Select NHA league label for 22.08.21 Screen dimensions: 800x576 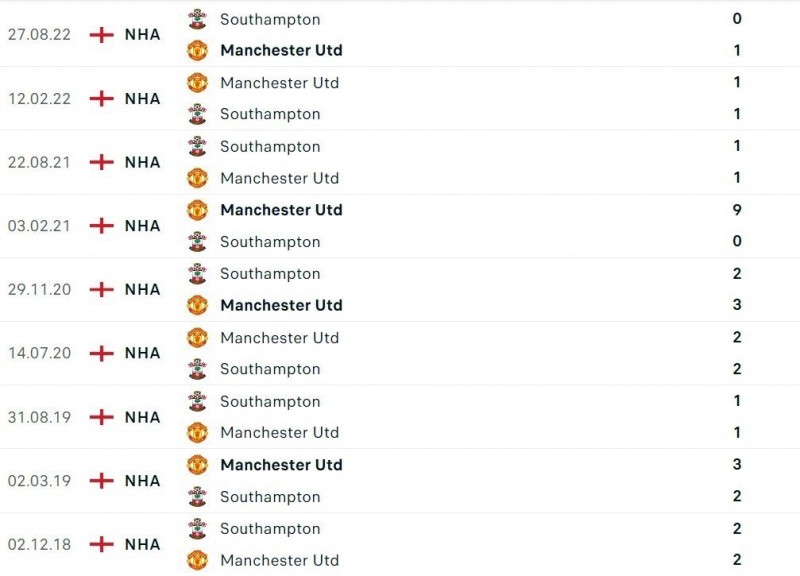tap(142, 162)
